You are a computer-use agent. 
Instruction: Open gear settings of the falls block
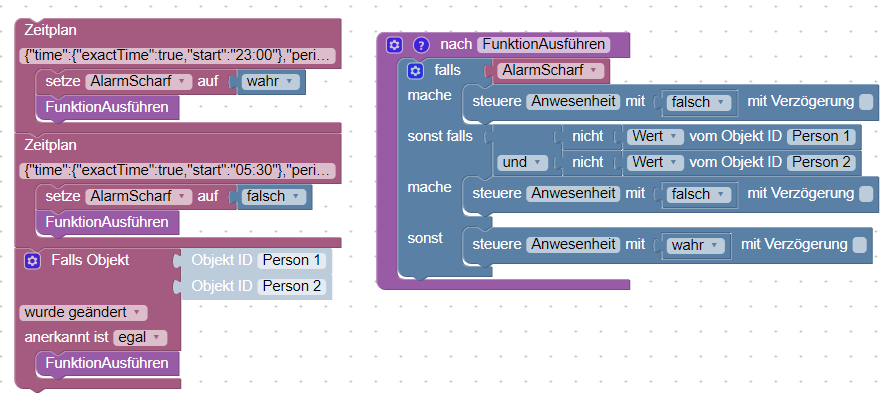pyautogui.click(x=415, y=71)
